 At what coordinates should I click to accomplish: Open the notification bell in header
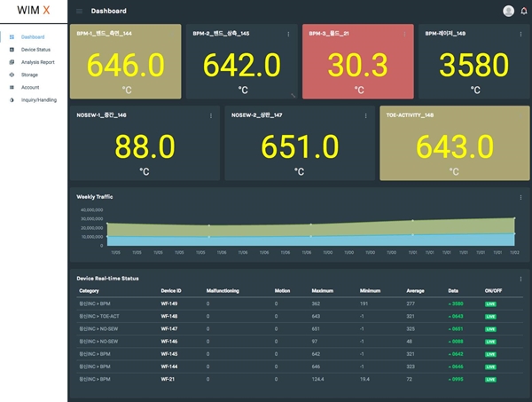(523, 12)
